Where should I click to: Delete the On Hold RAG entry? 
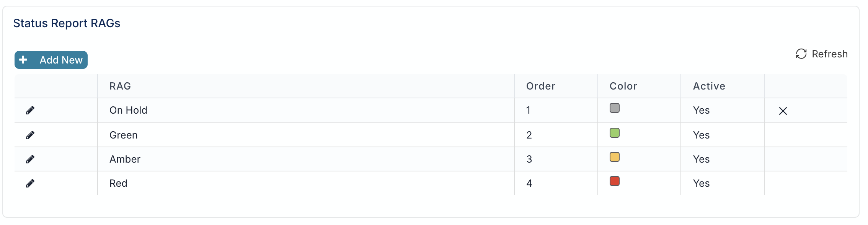click(x=783, y=111)
